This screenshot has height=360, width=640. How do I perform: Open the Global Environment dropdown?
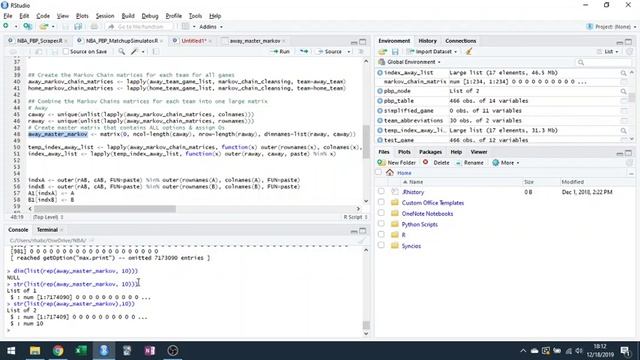pyautogui.click(x=410, y=62)
